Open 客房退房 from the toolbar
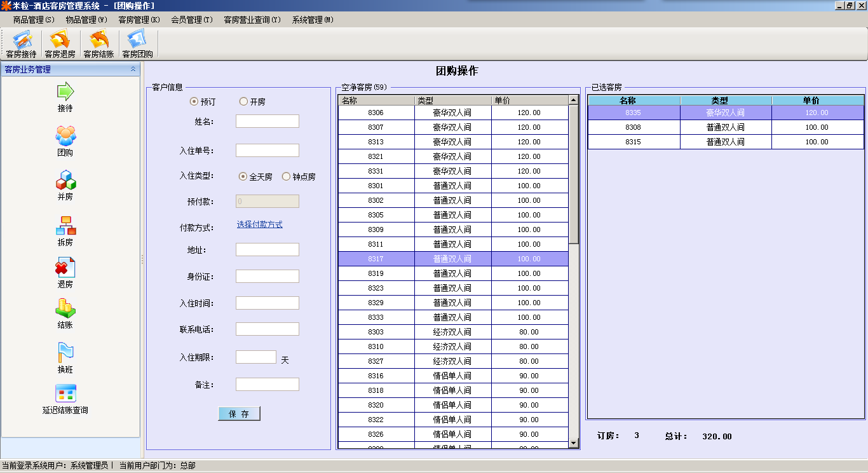Image resolution: width=868 pixels, height=473 pixels. tap(60, 45)
